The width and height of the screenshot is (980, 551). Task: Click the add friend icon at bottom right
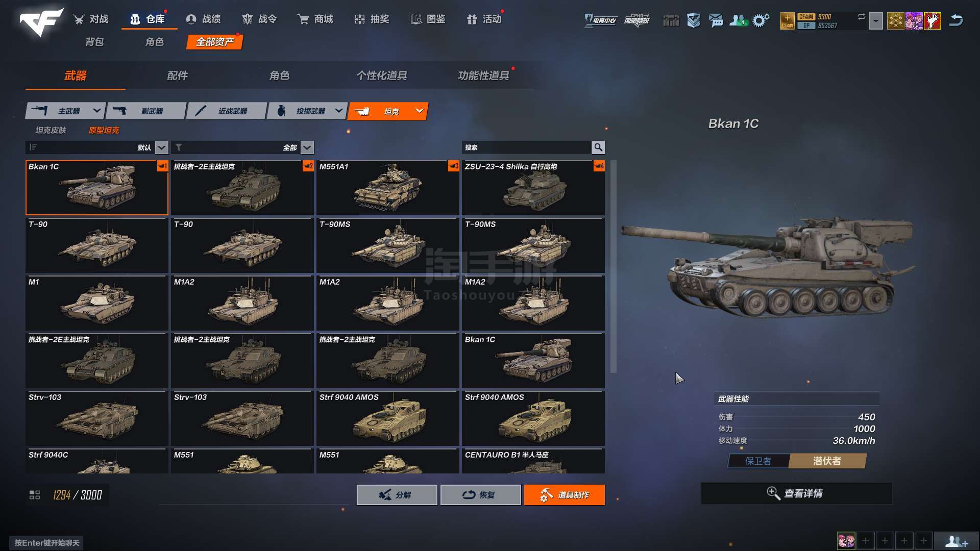coord(957,541)
